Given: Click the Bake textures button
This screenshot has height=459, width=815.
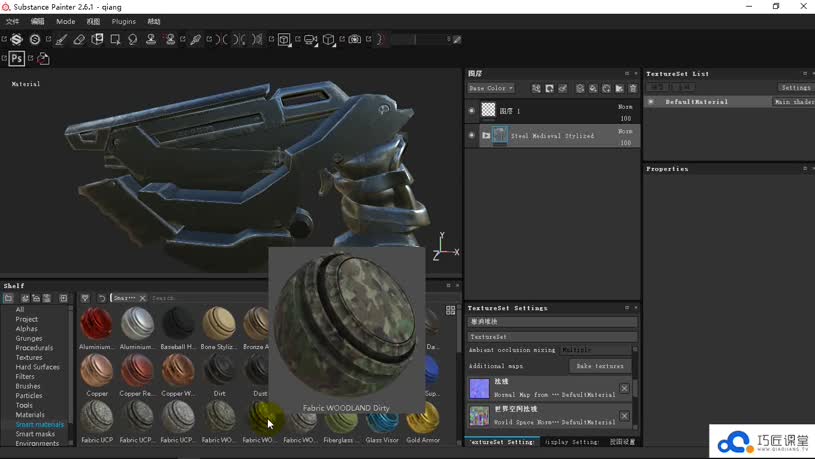Looking at the screenshot, I should (x=600, y=366).
